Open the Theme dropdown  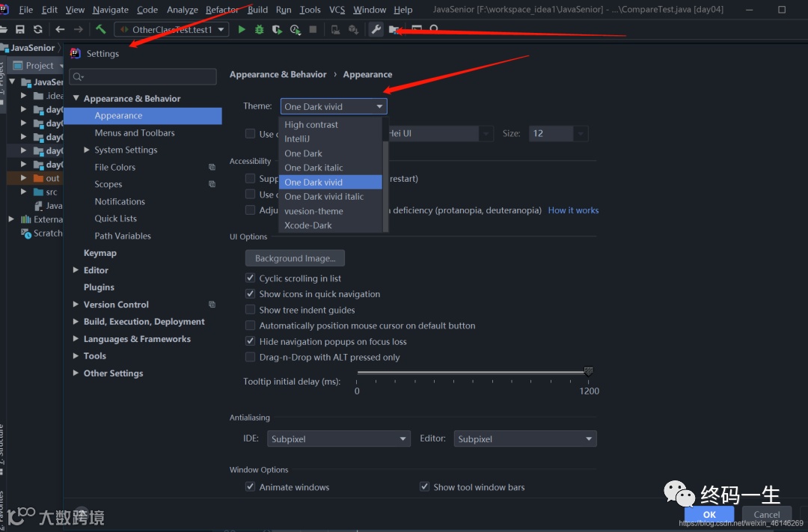coord(334,106)
